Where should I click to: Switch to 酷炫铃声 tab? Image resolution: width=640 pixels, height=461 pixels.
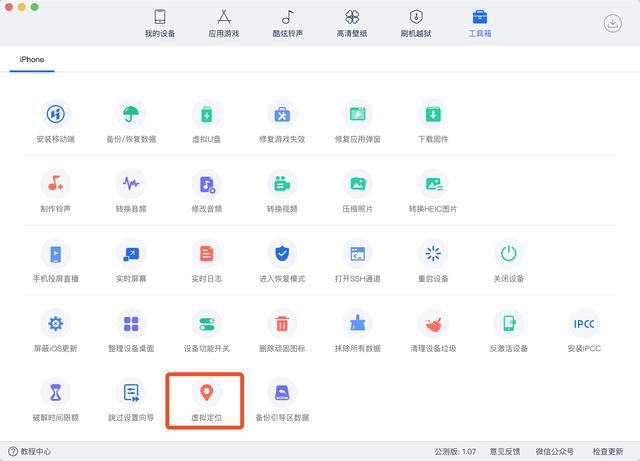click(x=288, y=23)
